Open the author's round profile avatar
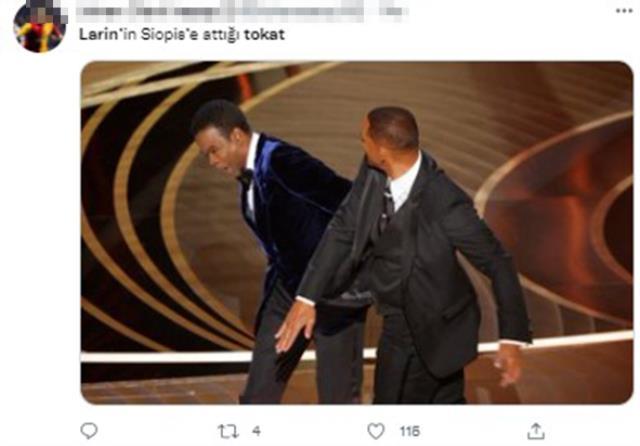Screen dimensions: 640x446 click(40, 26)
